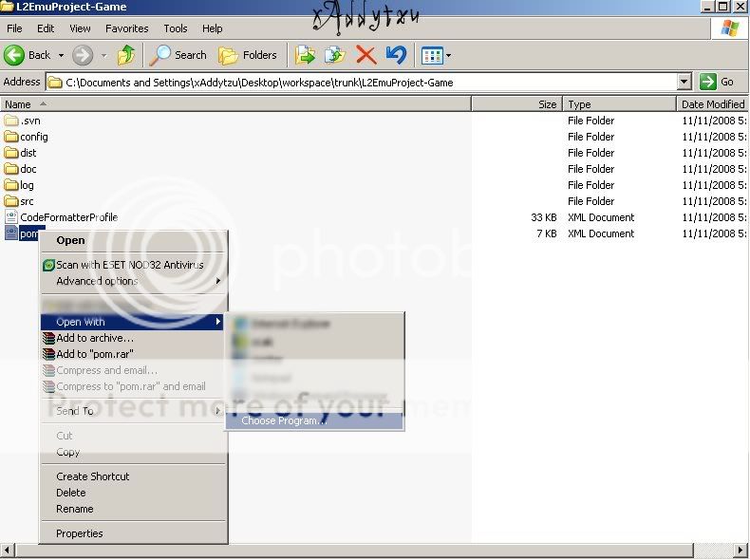Click the red Delete X icon
Screen dimensions: 750x560
pos(366,55)
